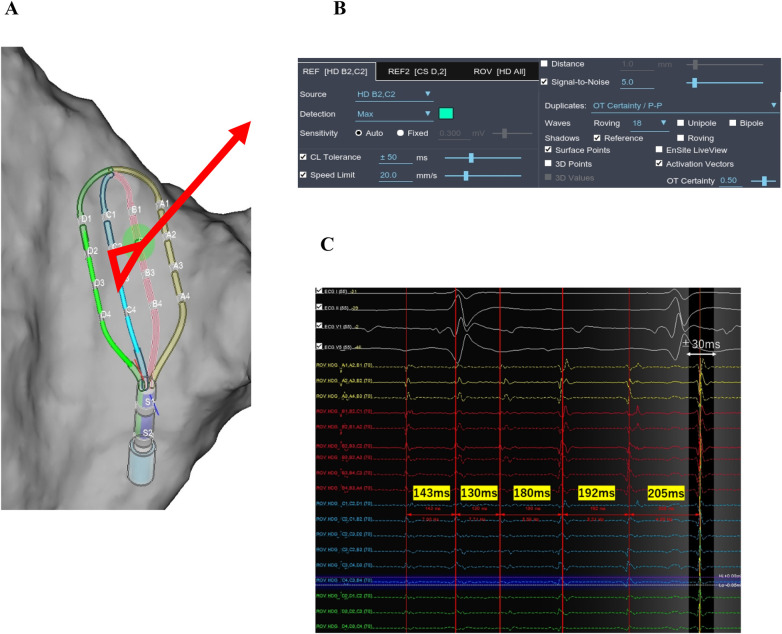Select the Fixed sensitivity radio button
The image size is (782, 634).
[400, 133]
